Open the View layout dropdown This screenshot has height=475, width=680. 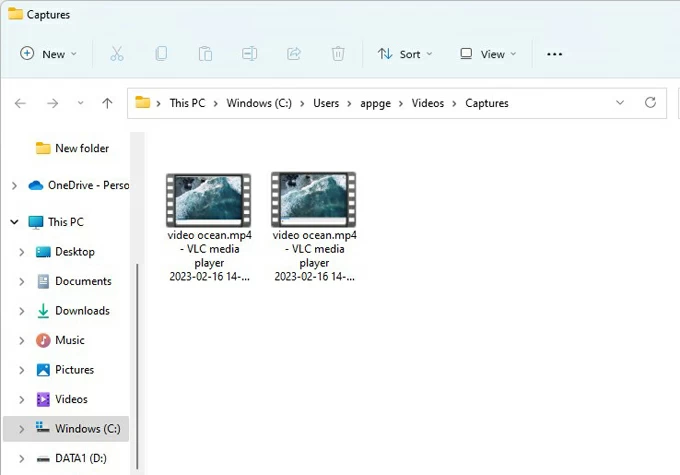pyautogui.click(x=488, y=54)
